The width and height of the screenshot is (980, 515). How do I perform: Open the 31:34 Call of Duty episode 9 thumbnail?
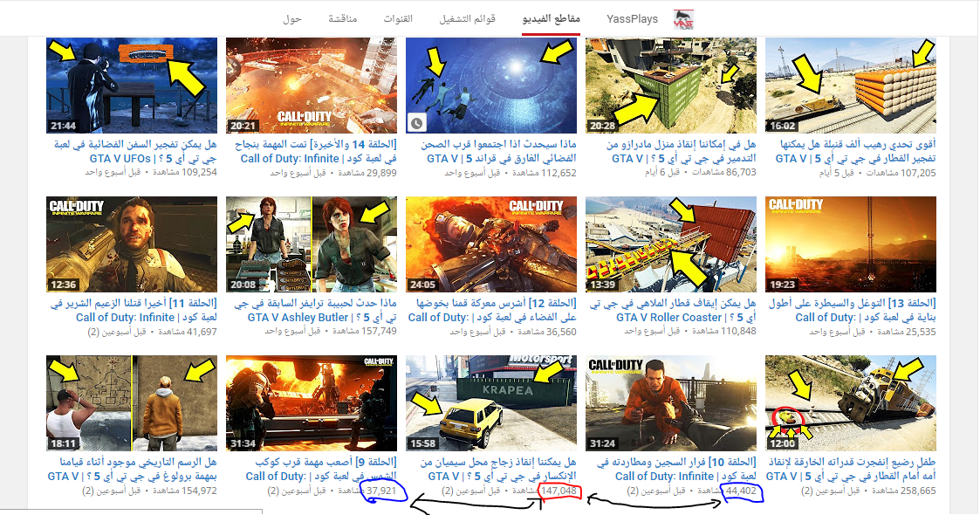point(312,403)
